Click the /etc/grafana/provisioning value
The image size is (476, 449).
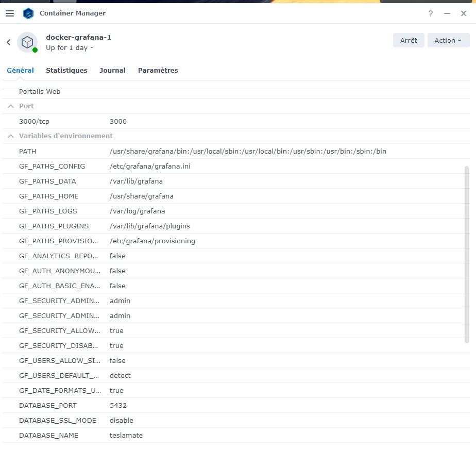point(152,241)
